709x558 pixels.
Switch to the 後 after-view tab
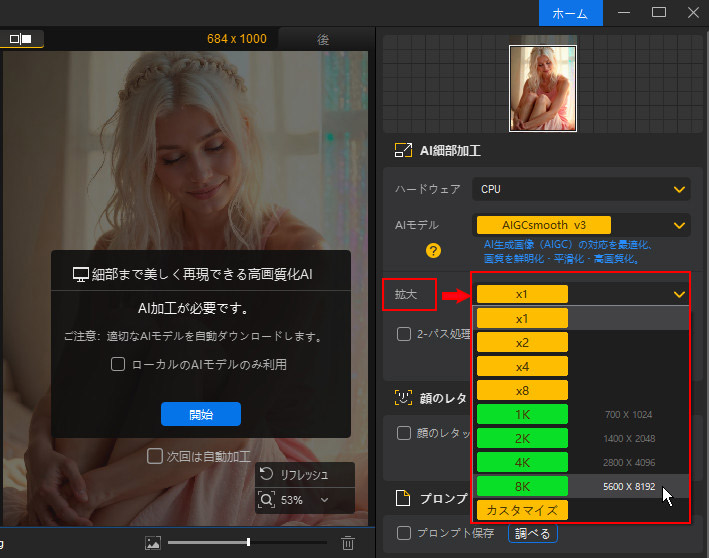[323, 40]
